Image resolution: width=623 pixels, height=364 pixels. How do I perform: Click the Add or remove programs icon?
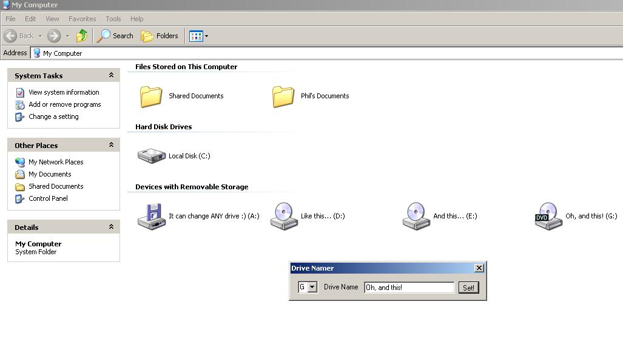coord(20,105)
